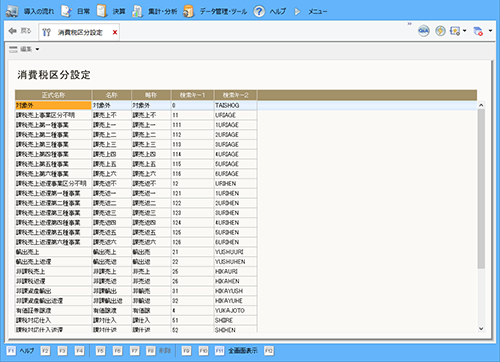Click F11 全画面表示 for full screen
This screenshot has width=500, height=362.
point(236,351)
